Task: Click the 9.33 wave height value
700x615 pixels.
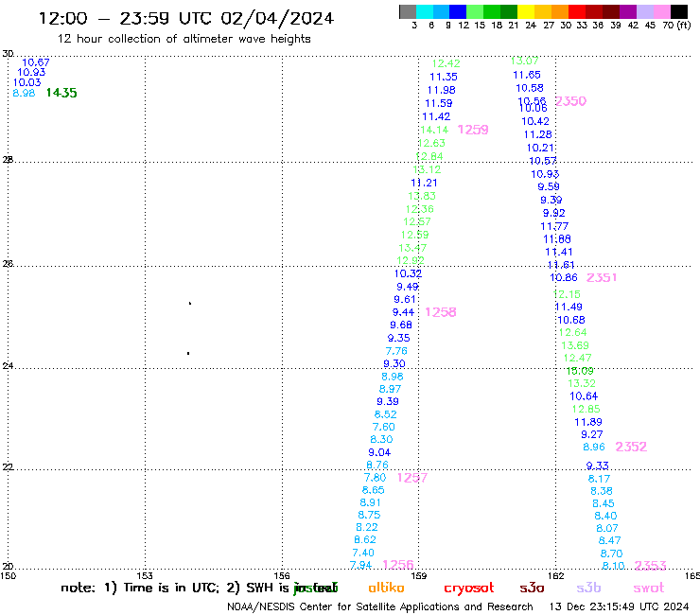Action: pos(597,466)
